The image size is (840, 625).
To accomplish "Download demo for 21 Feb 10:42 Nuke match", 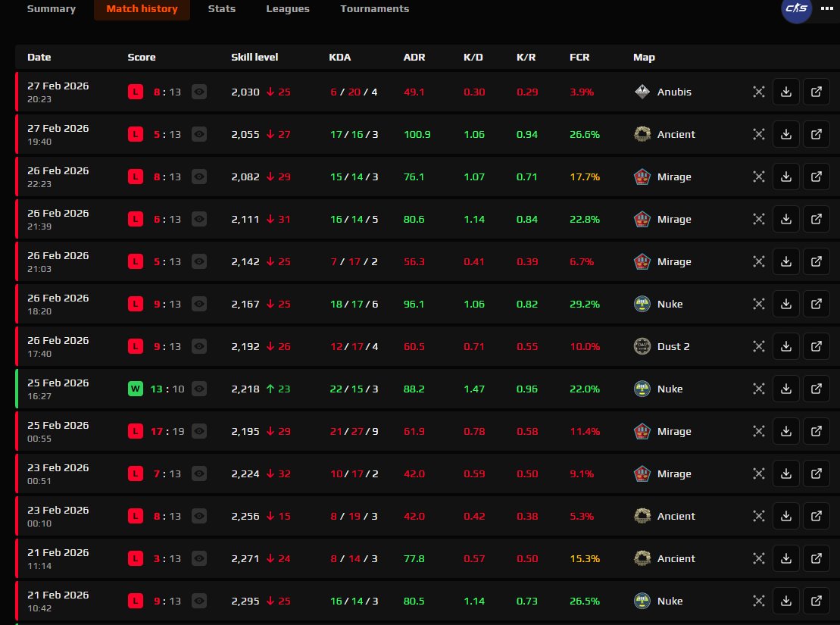I will (786, 601).
